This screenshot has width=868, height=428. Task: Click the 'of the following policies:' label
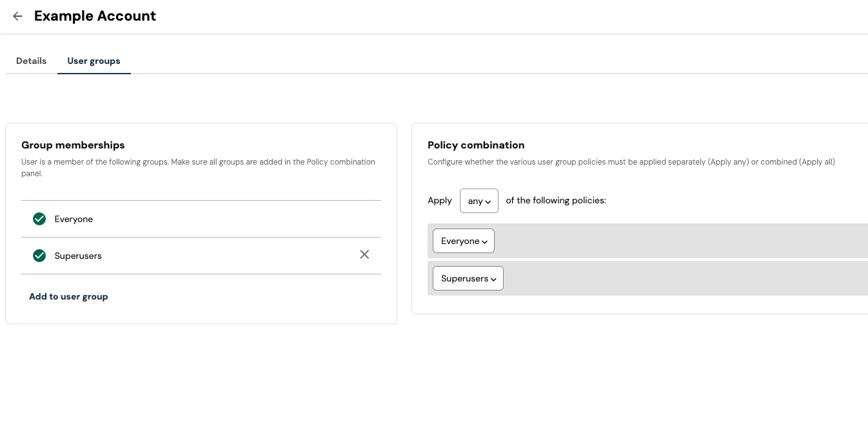[x=556, y=201]
